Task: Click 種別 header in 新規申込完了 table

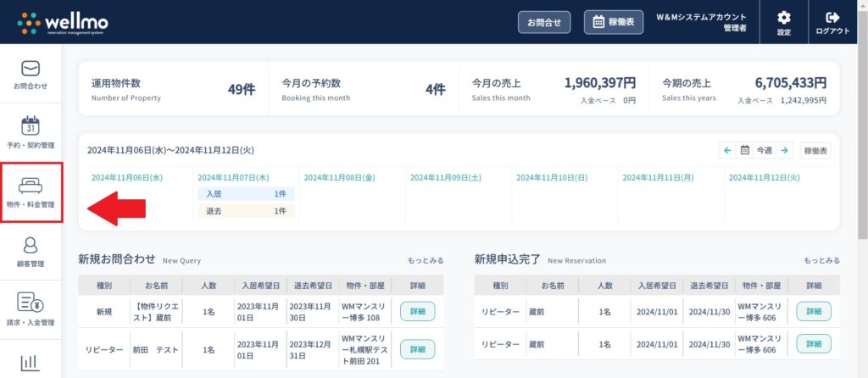Action: point(500,286)
